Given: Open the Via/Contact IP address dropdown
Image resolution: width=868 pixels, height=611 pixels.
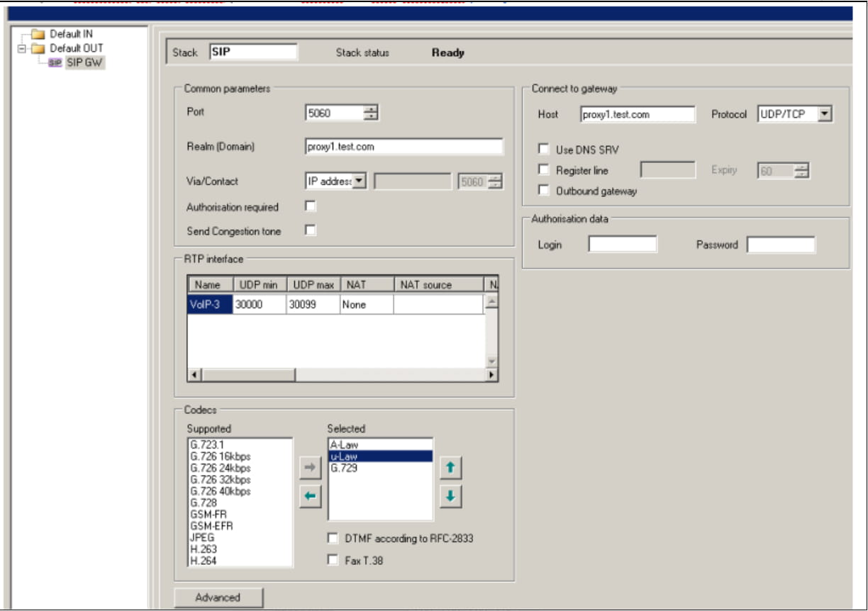Looking at the screenshot, I should (x=360, y=181).
